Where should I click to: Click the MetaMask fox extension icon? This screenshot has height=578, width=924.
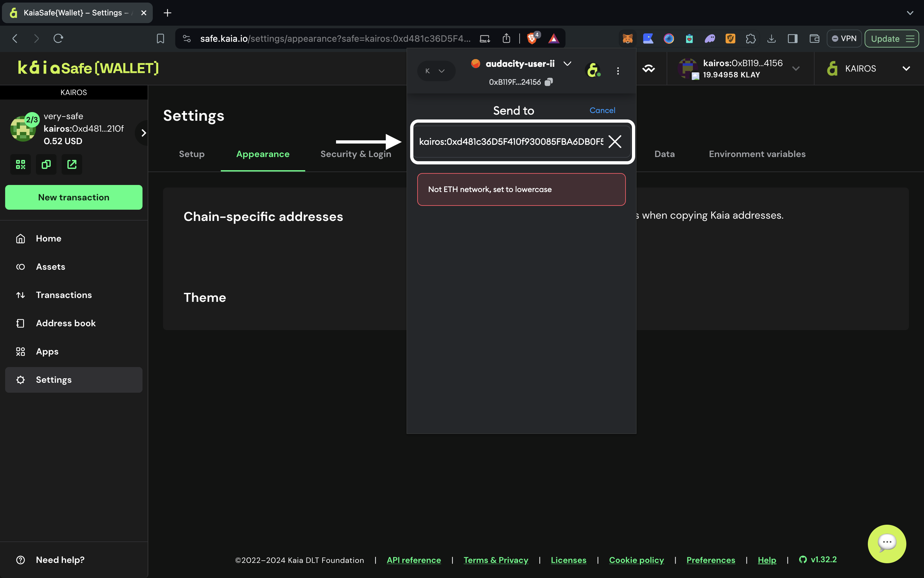(x=627, y=39)
